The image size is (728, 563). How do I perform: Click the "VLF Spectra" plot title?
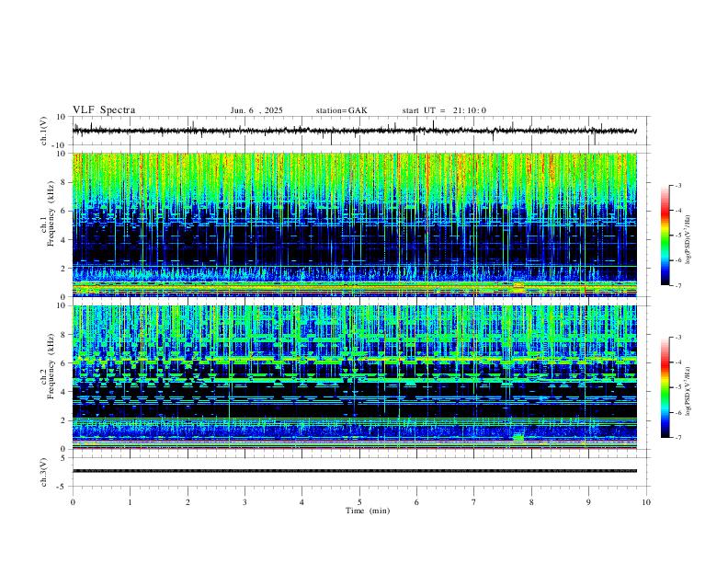coord(104,110)
